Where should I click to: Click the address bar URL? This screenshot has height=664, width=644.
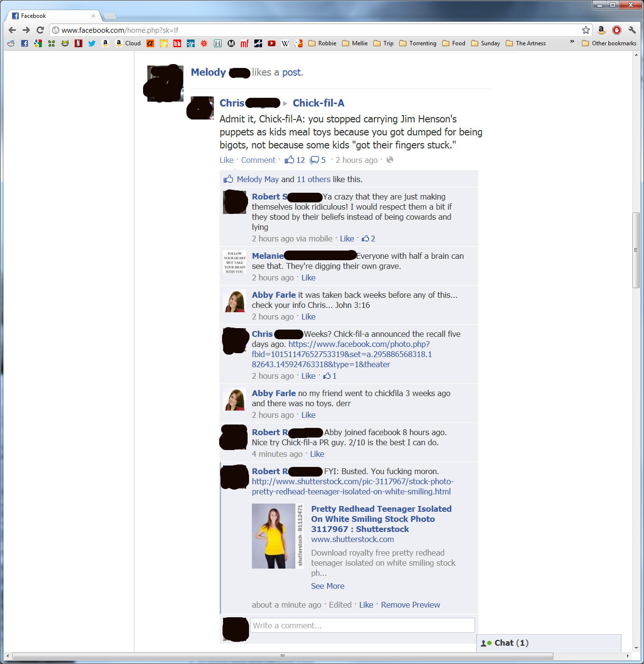point(119,30)
